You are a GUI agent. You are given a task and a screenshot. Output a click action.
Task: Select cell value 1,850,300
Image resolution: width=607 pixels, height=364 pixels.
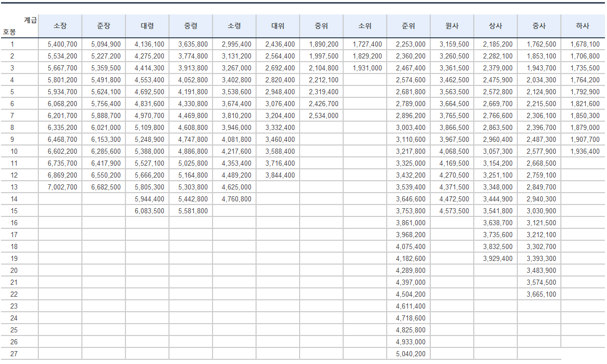click(585, 115)
